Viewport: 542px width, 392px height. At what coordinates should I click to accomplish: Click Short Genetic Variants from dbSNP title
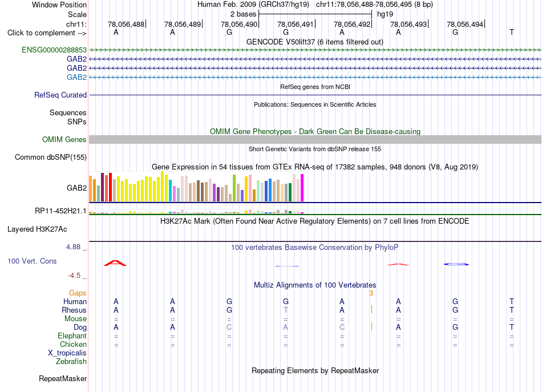315,149
